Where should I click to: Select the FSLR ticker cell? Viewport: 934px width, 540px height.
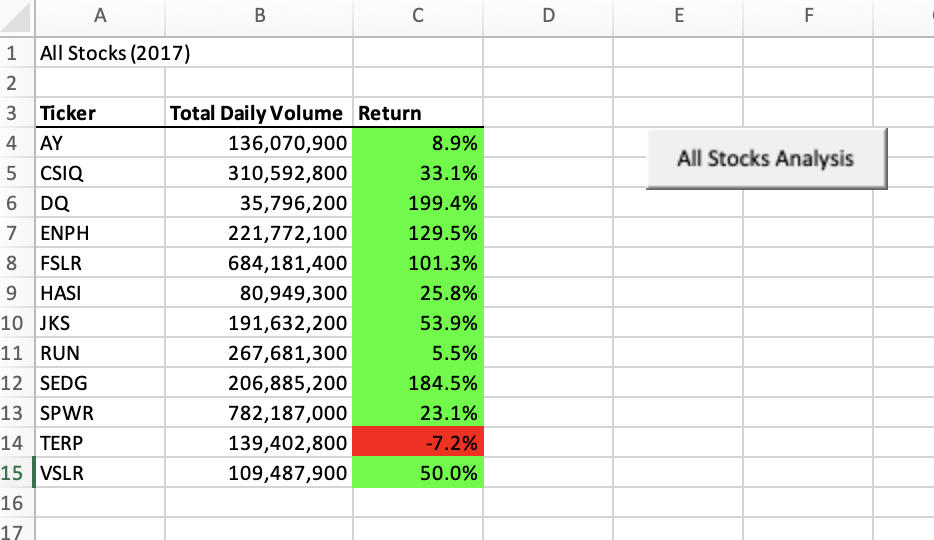[x=100, y=263]
